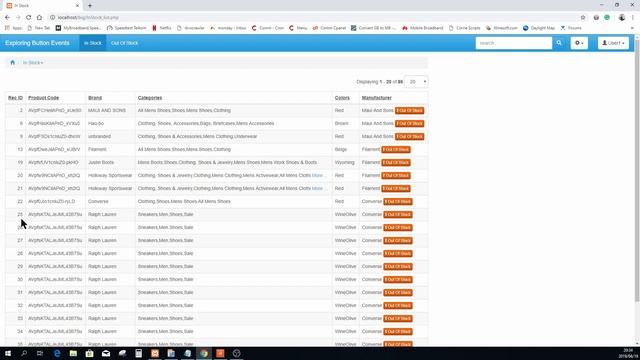
Task: Sort by Manufacturer column header
Action: coord(377,98)
